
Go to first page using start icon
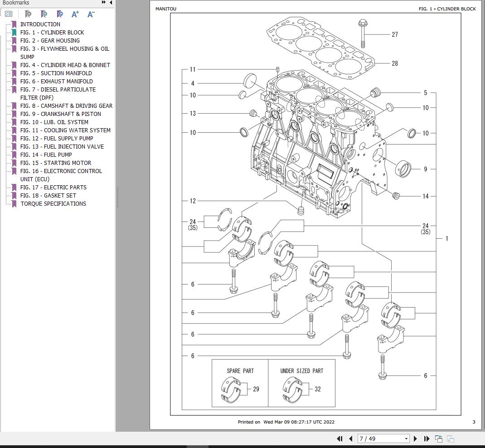(341, 438)
